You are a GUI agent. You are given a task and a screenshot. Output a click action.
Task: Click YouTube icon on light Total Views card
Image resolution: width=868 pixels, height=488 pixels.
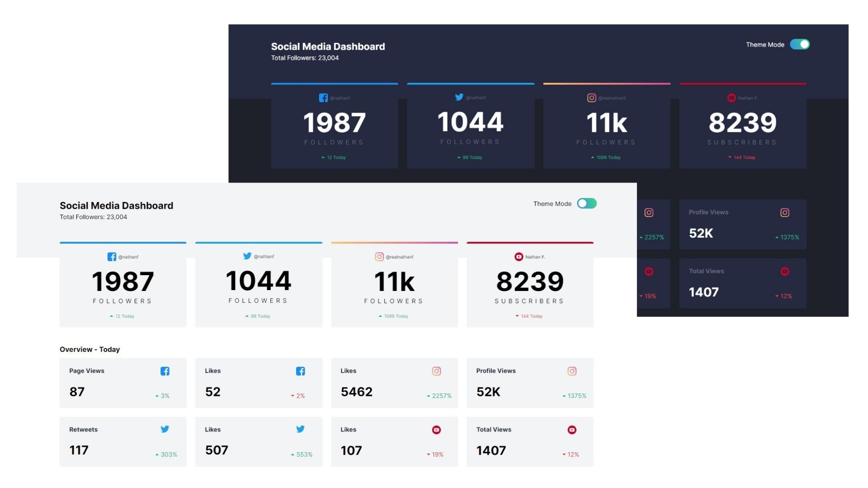572,430
